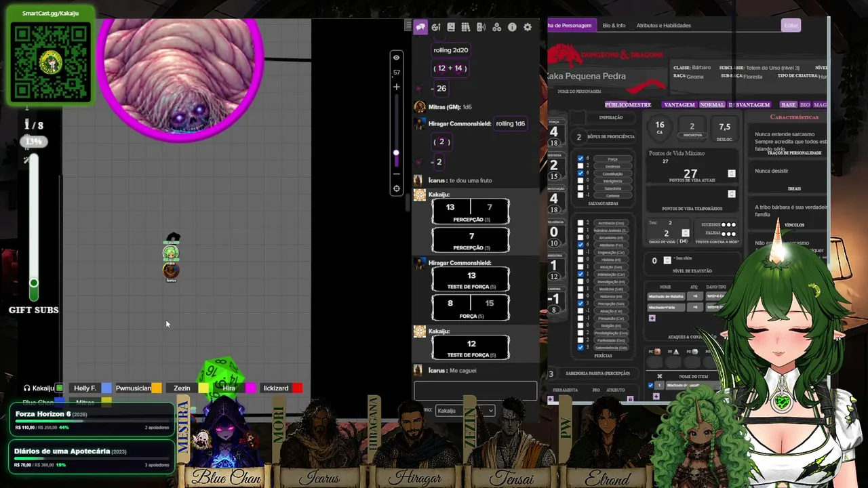Image resolution: width=868 pixels, height=488 pixels.
Task: Select the Ícarus token on the map
Action: [171, 270]
